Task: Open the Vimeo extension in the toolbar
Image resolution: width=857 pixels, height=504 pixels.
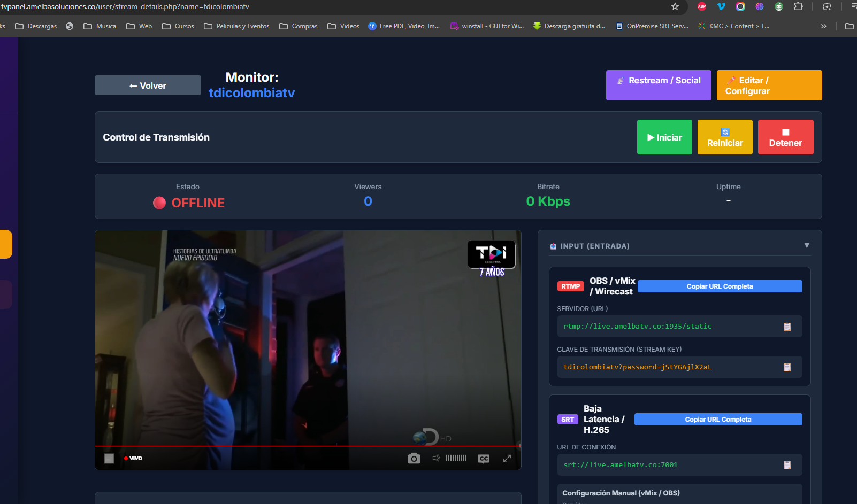Action: tap(721, 7)
